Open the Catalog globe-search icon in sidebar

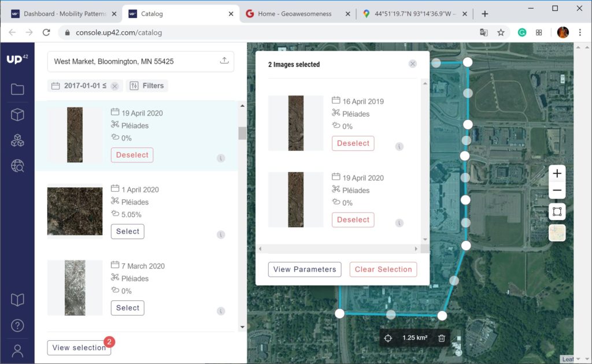[17, 166]
